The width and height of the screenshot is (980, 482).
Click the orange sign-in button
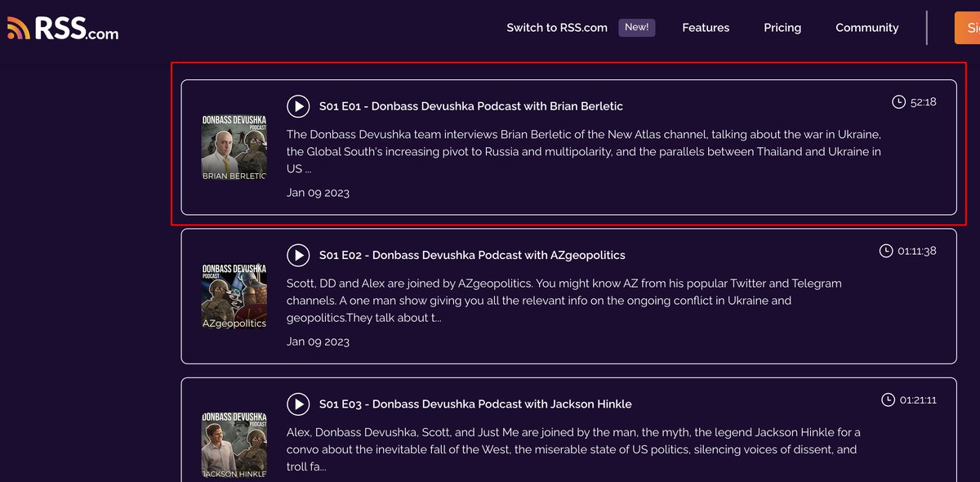pyautogui.click(x=967, y=28)
